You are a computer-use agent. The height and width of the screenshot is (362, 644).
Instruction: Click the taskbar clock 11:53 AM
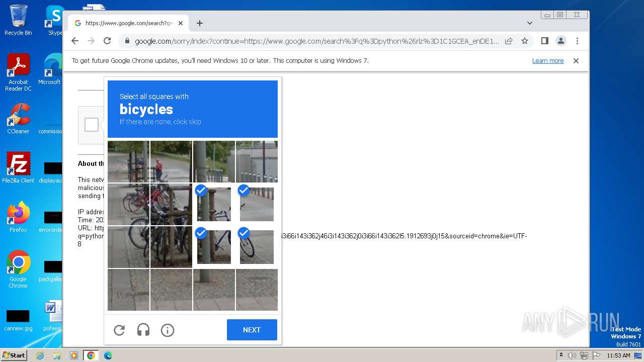tap(618, 355)
